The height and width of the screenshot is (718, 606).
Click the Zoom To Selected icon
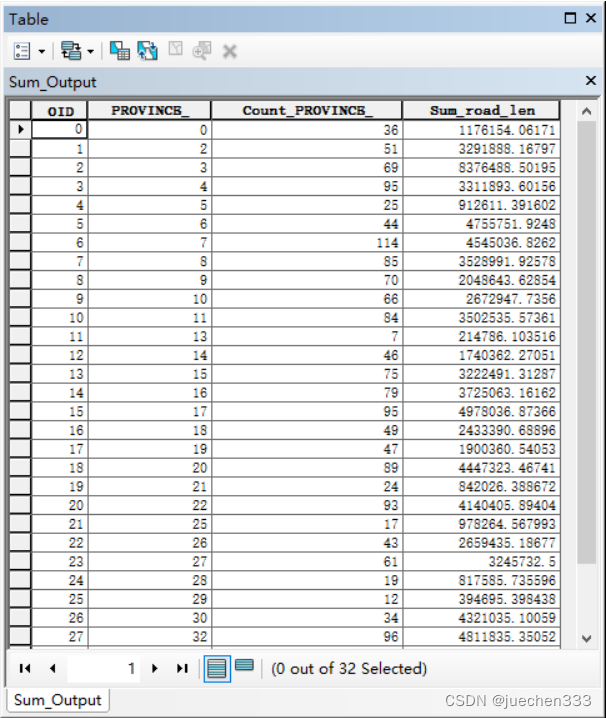[x=202, y=50]
